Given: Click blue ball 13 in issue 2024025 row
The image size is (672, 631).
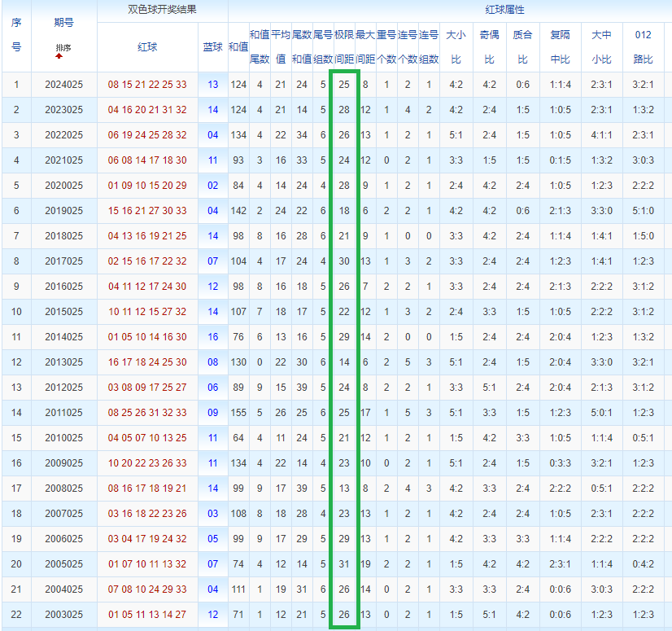Looking at the screenshot, I should coord(212,85).
